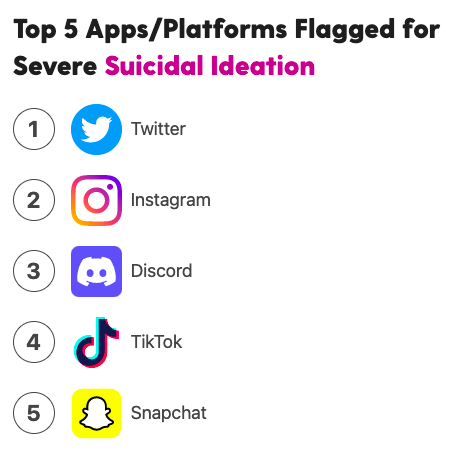Viewport: 463px width, 458px height.
Task: Click the TikTok note icon
Action: tap(96, 342)
